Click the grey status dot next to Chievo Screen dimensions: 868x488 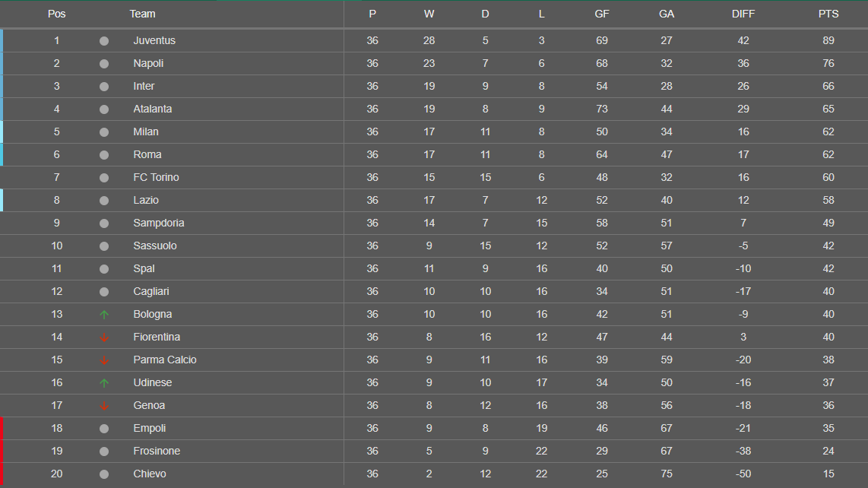click(104, 474)
